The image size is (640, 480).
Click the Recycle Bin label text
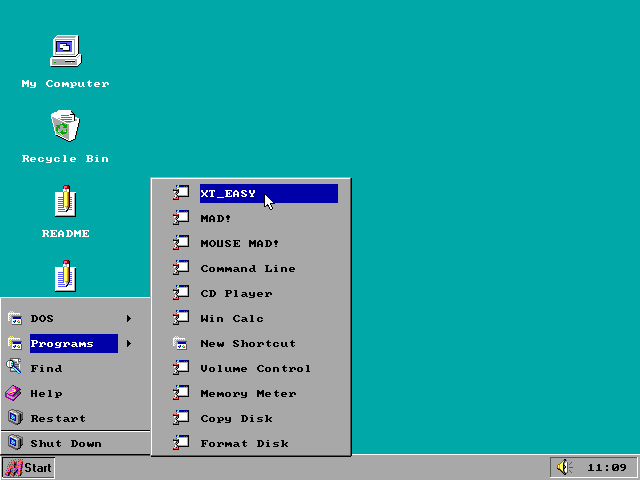click(x=65, y=158)
